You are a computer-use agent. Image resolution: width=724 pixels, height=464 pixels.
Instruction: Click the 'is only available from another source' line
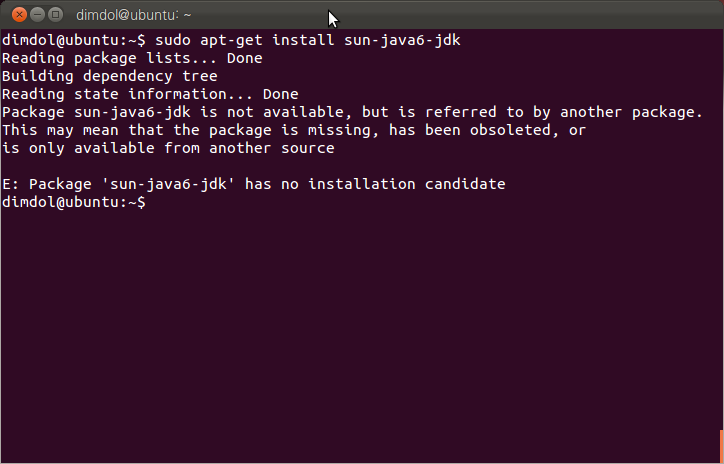pyautogui.click(x=168, y=148)
